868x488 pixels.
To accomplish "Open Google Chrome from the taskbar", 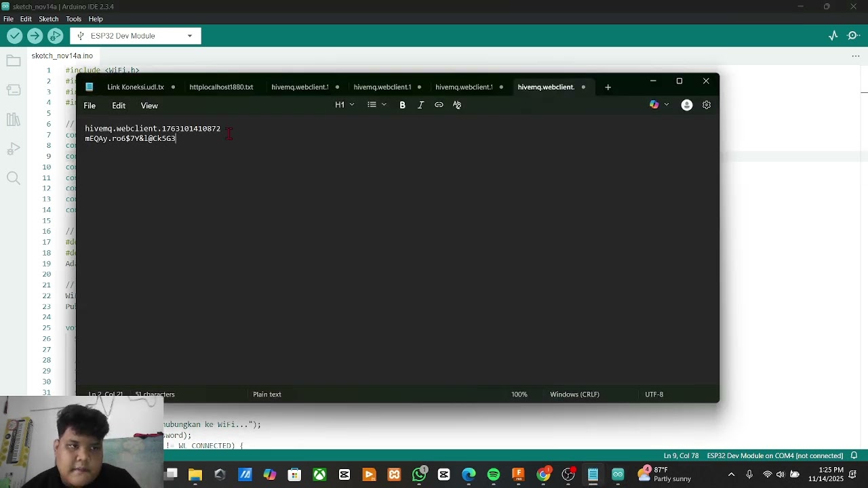I will tap(543, 474).
